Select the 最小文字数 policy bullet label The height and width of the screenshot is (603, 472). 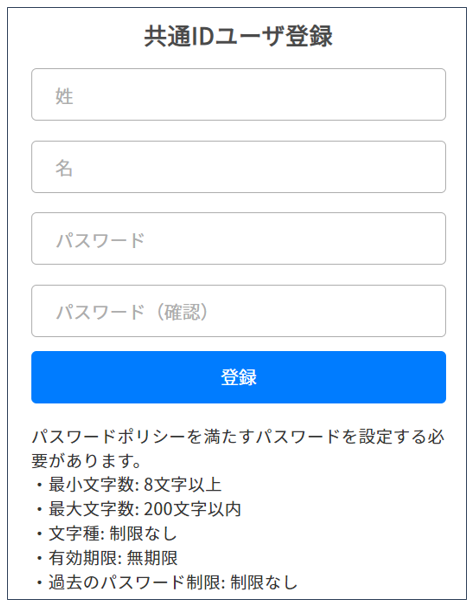pos(90,485)
